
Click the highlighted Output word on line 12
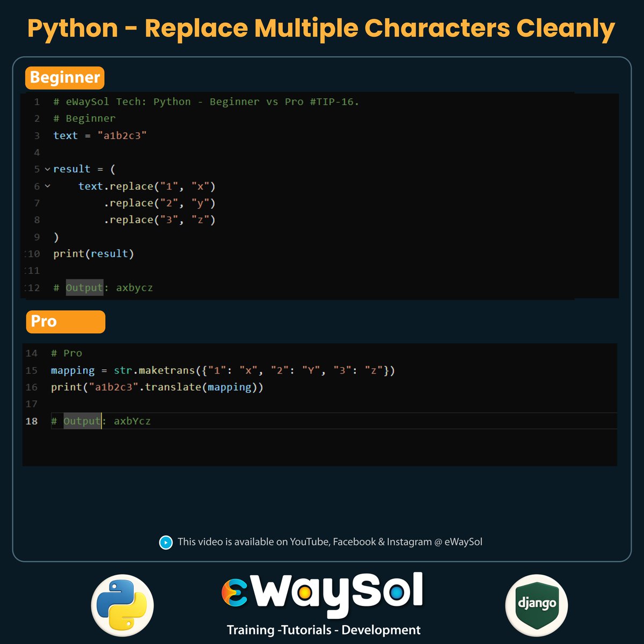point(84,288)
